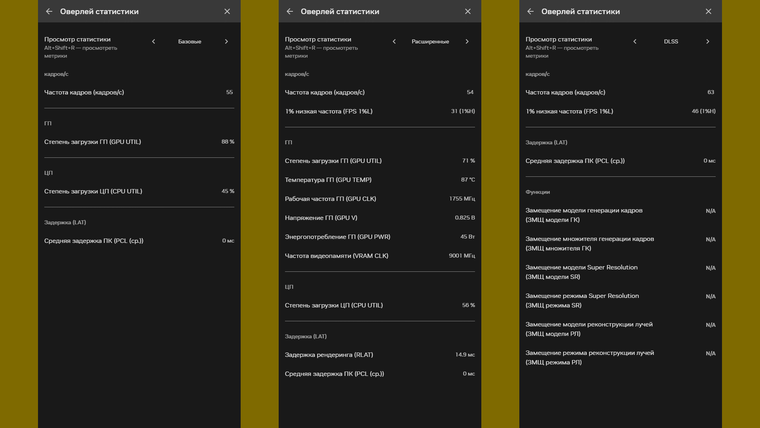This screenshot has height=428, width=760.
Task: Click Средняя задержка ПК in Расширенные panel
Action: point(380,374)
